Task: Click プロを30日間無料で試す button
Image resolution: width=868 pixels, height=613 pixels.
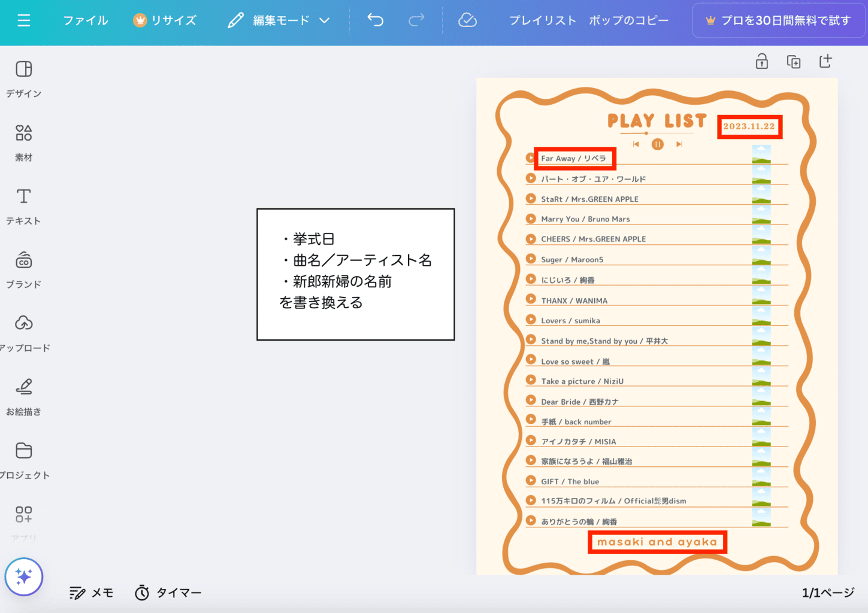Action: (x=779, y=21)
